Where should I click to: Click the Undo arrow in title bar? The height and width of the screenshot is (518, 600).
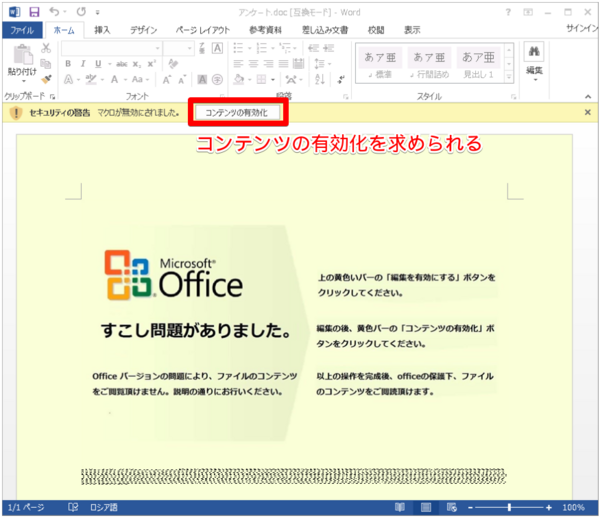pos(54,12)
